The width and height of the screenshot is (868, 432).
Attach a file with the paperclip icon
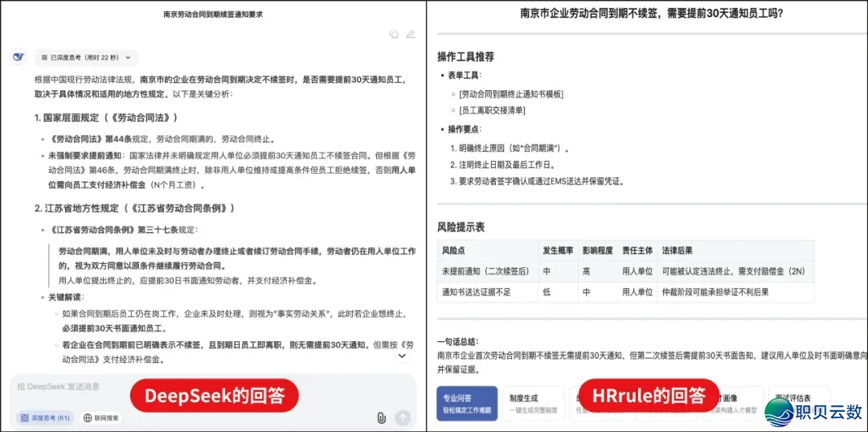coord(381,418)
